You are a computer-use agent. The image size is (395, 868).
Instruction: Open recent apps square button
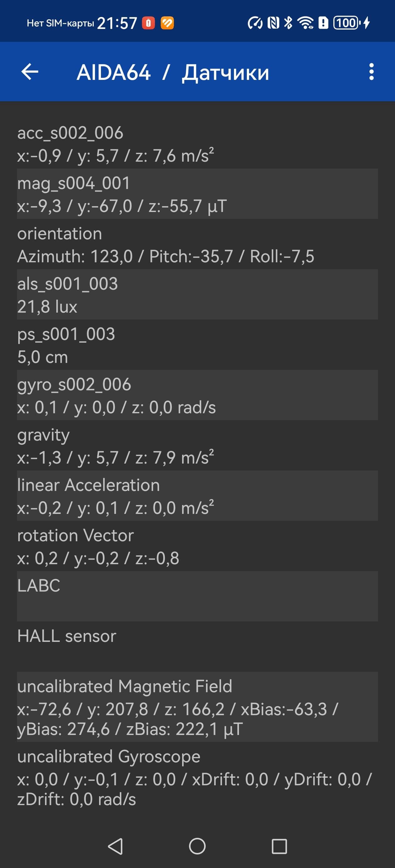(279, 846)
